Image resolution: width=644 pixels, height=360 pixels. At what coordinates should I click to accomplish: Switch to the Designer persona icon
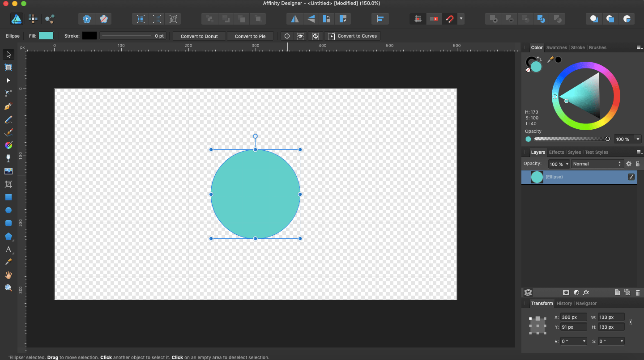point(17,19)
